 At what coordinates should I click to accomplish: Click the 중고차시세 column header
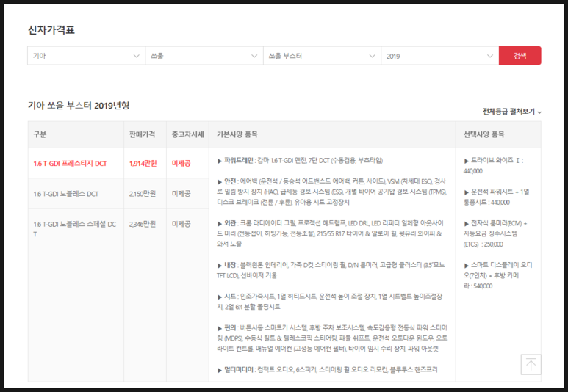187,134
